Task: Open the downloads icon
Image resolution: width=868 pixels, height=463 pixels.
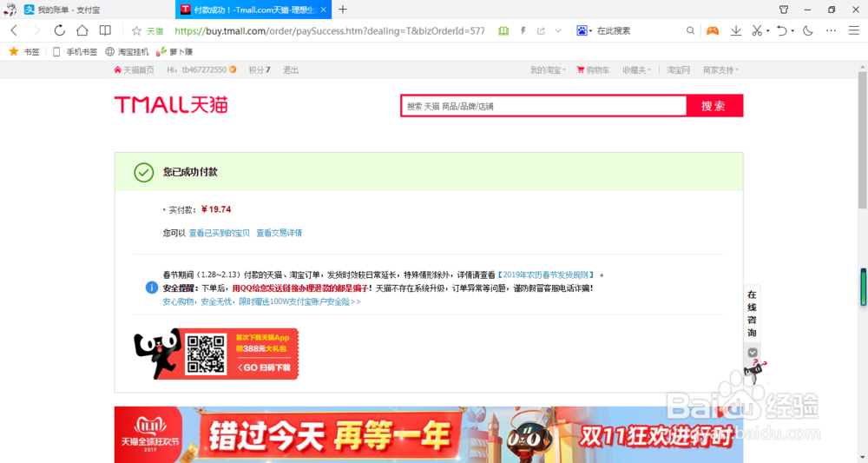Action: [736, 31]
